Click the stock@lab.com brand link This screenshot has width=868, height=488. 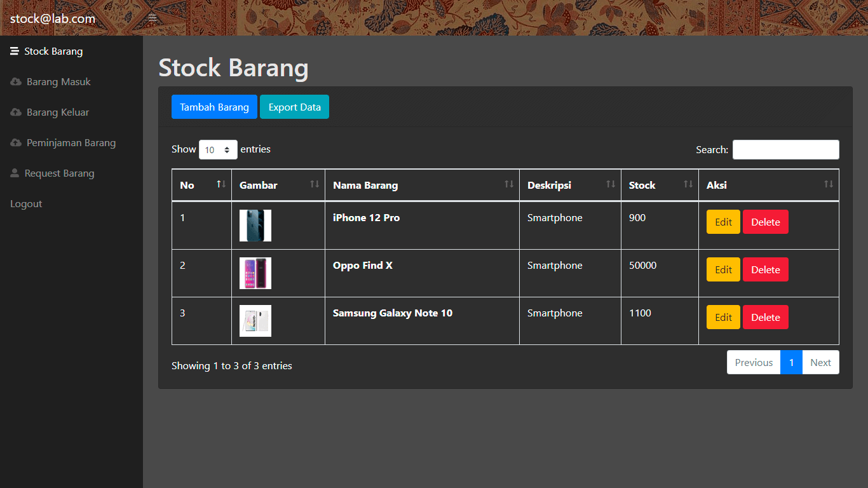(53, 18)
